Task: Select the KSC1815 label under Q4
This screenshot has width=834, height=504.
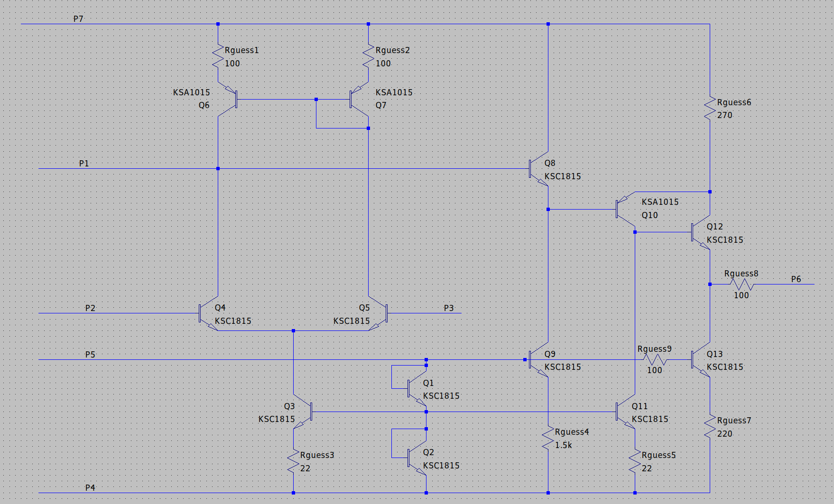Action: click(x=232, y=321)
